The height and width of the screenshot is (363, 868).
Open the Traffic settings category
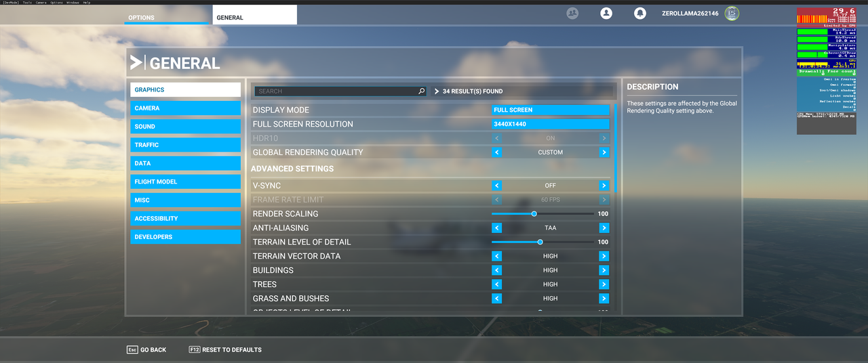tap(185, 145)
